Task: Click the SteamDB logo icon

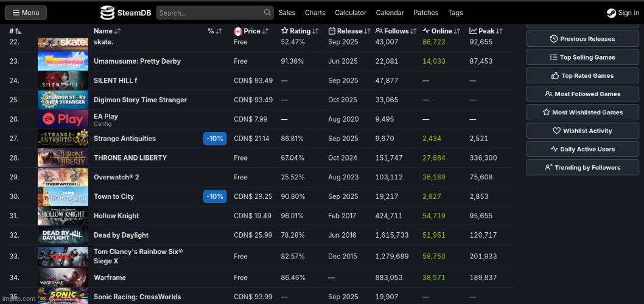Action: pyautogui.click(x=107, y=13)
